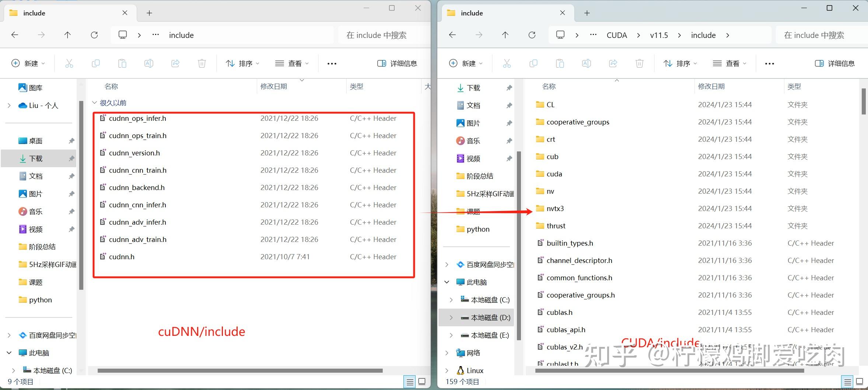
Task: Switch left window to details view via status bar
Action: [x=410, y=382]
